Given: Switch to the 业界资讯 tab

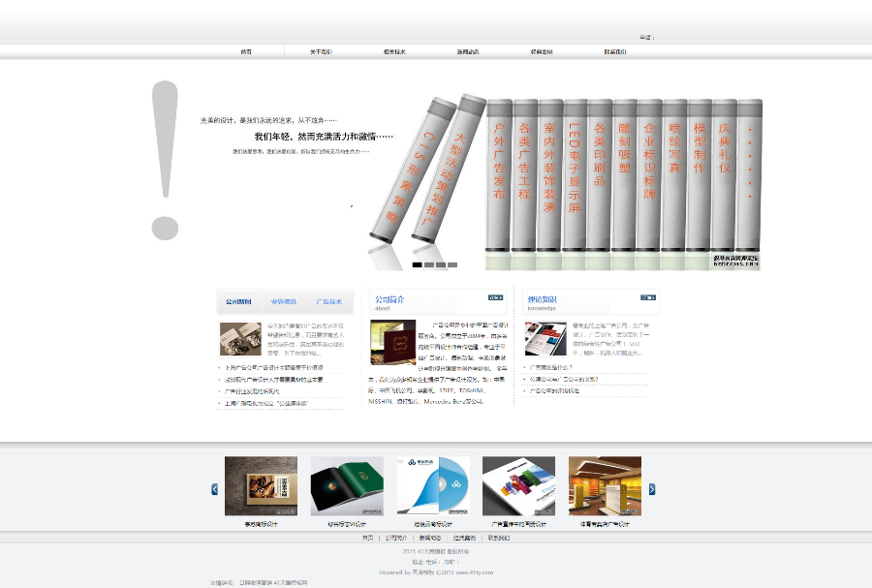Looking at the screenshot, I should [284, 302].
